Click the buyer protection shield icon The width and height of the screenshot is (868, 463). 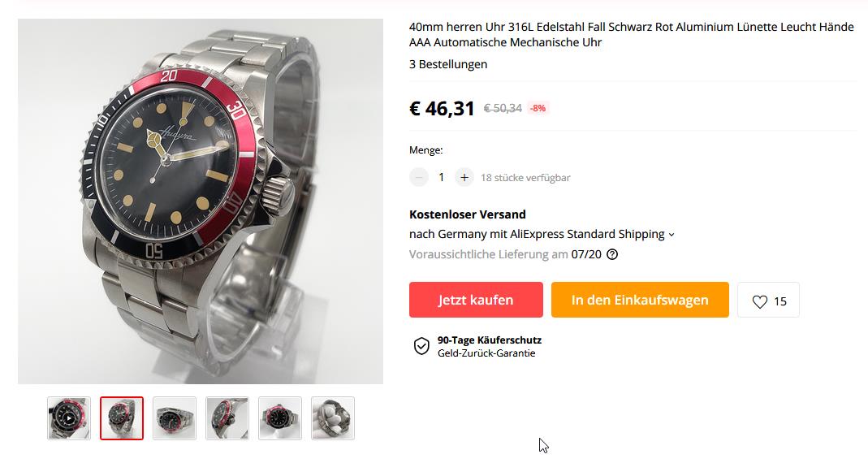[421, 346]
